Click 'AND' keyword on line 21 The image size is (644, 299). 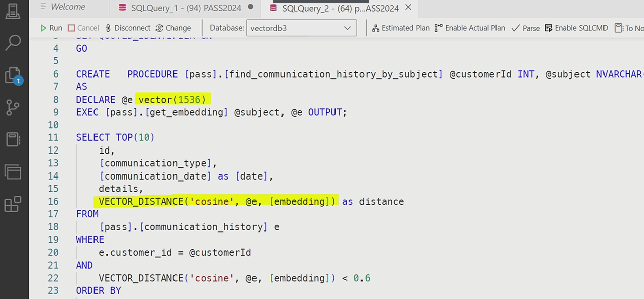85,265
